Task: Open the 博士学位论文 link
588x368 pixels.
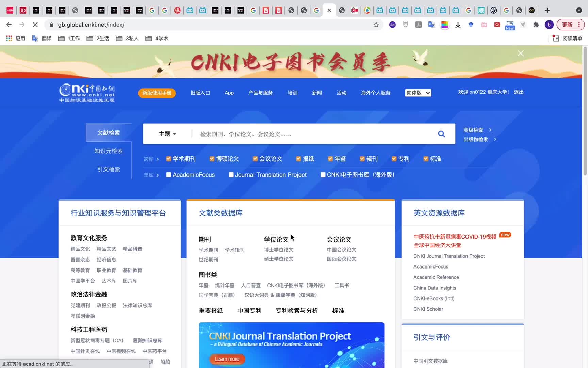Action: 279,250
